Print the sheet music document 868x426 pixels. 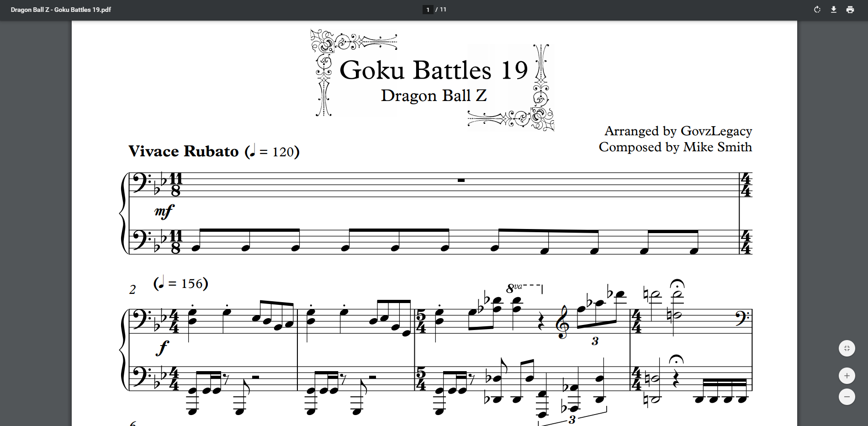coord(850,10)
